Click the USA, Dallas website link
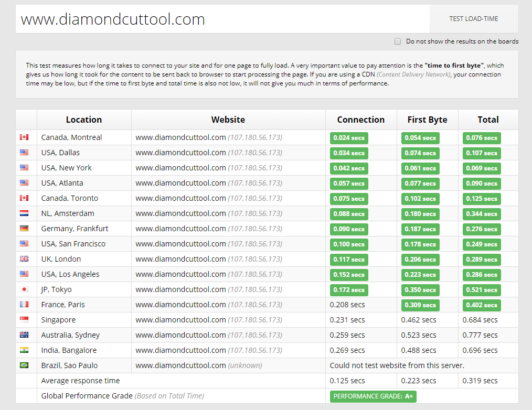Screen dimensions: 532x410 [180, 153]
